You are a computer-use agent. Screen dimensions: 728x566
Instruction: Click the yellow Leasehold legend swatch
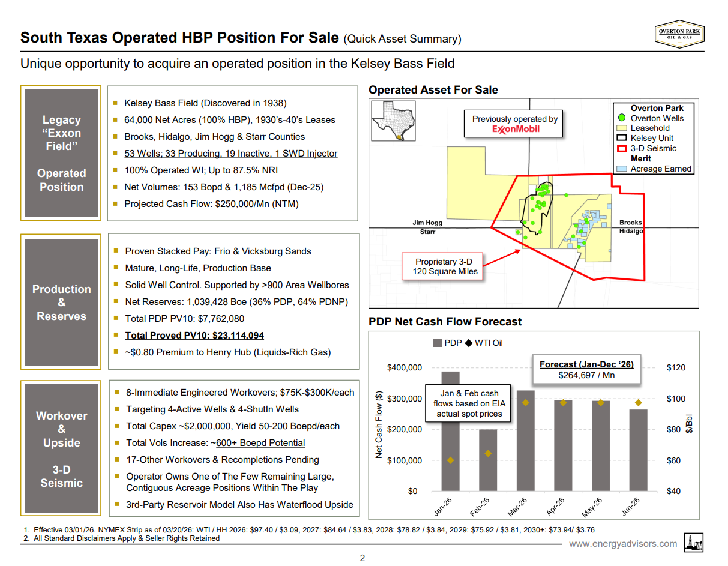[x=622, y=128]
